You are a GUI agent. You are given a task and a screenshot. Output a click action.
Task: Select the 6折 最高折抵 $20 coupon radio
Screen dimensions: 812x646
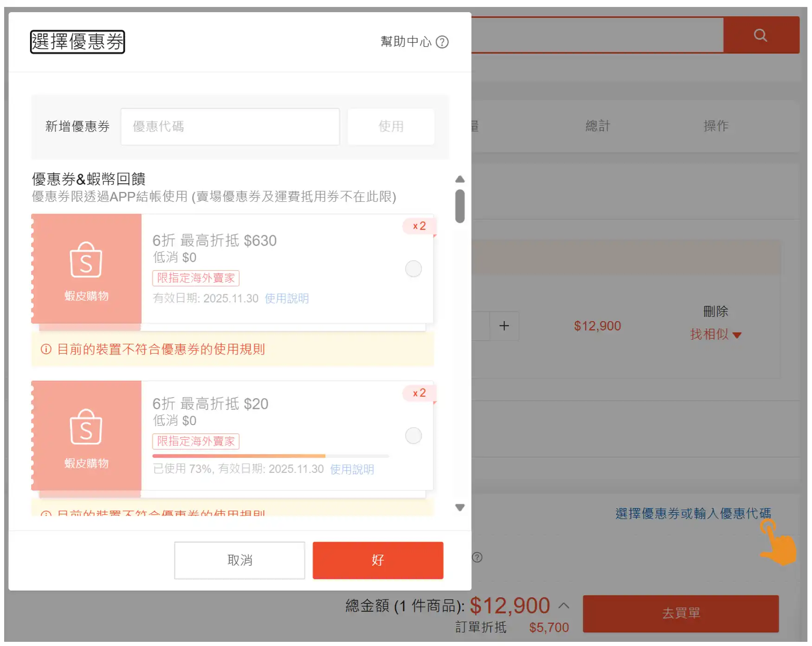pos(413,436)
